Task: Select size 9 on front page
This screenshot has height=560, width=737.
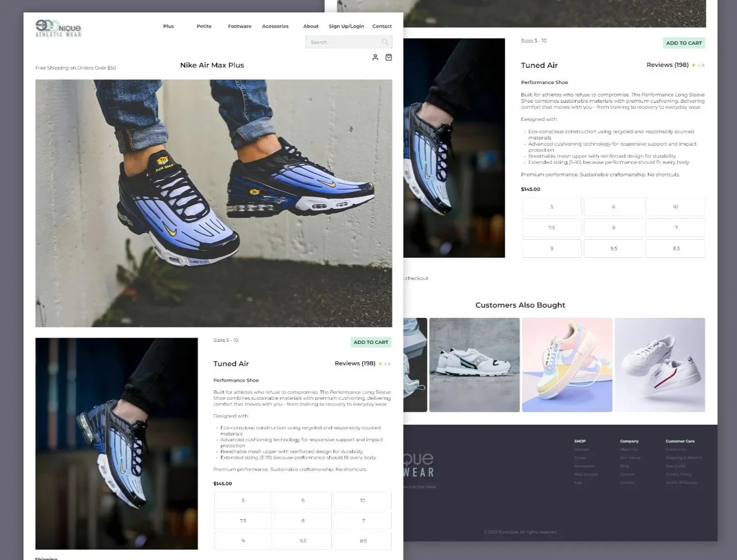Action: 243,541
